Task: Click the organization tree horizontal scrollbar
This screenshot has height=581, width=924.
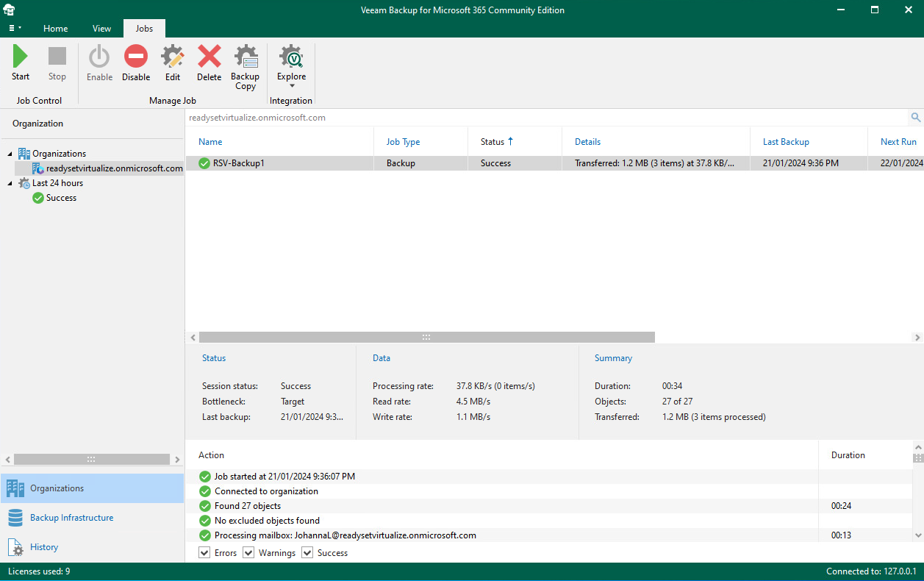Action: [91, 459]
